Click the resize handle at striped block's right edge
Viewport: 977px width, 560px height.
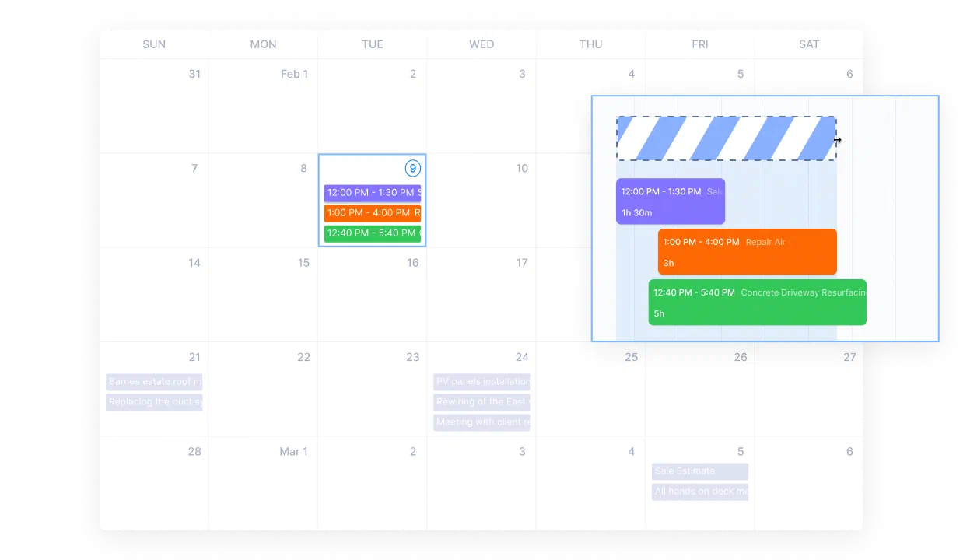click(x=837, y=141)
